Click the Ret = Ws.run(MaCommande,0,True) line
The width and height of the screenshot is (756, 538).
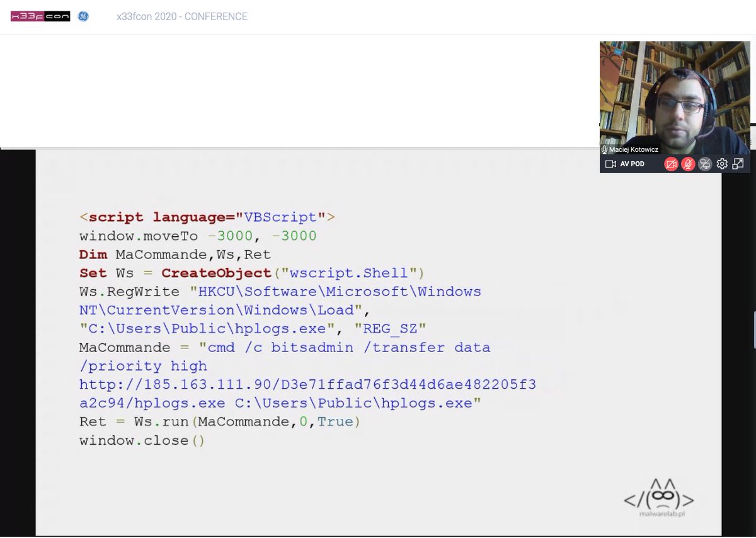220,421
